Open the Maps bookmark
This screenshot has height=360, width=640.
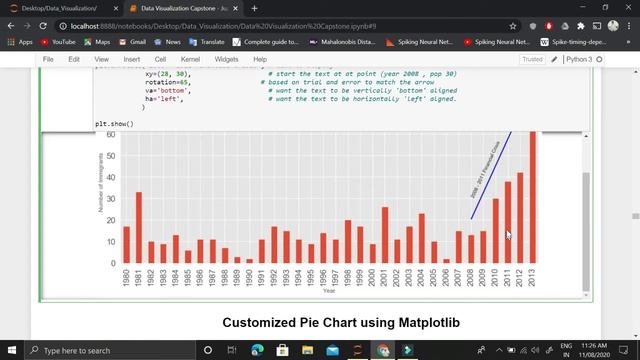(x=97, y=42)
